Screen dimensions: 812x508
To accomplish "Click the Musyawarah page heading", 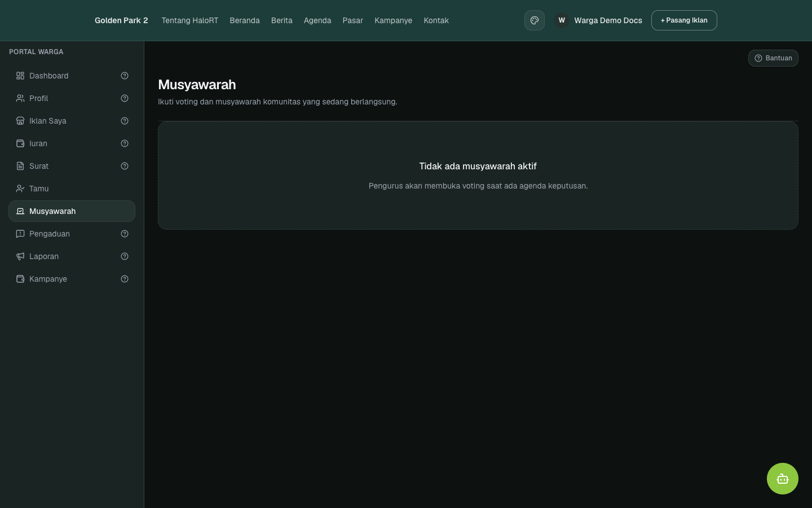I will tap(197, 85).
